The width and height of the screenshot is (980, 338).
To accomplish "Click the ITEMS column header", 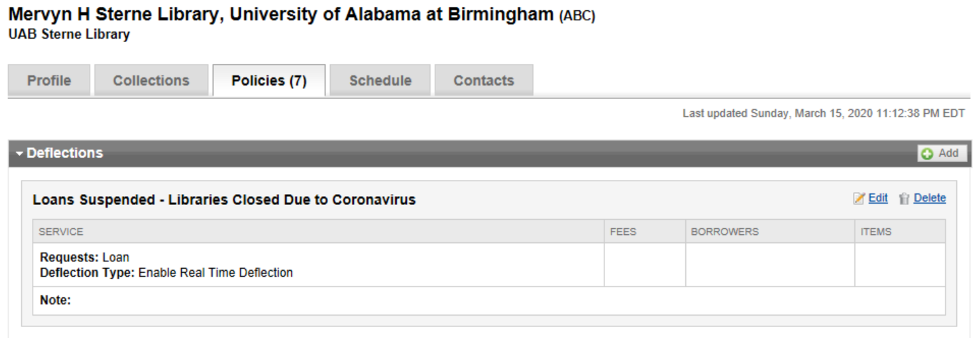I will 876,231.
